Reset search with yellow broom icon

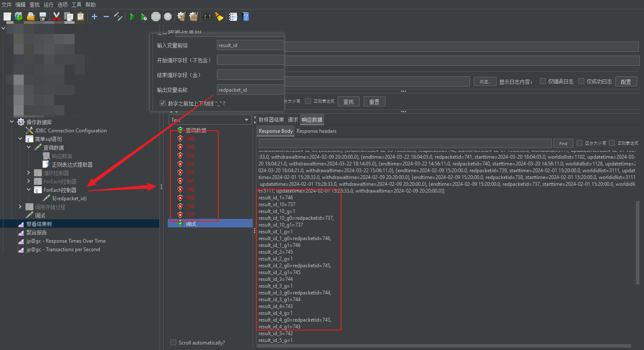point(219,17)
